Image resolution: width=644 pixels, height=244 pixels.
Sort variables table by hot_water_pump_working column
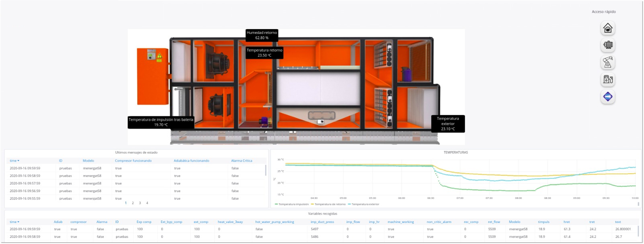coord(274,222)
